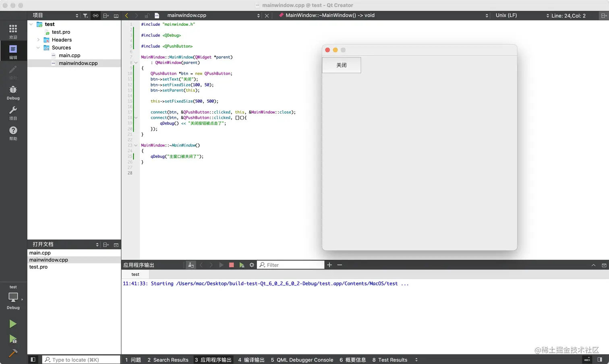Build the project with the hammer icon
This screenshot has height=364, width=609.
click(x=13, y=353)
